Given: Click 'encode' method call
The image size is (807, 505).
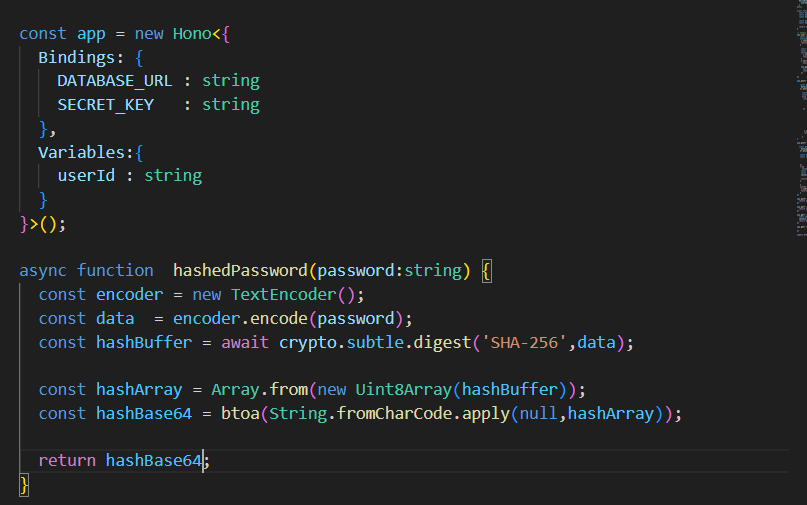Looking at the screenshot, I should tap(279, 319).
